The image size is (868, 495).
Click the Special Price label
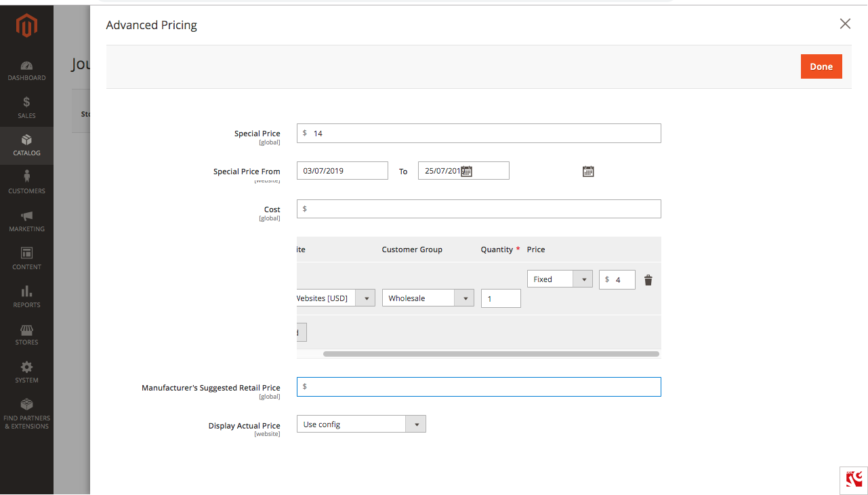click(x=257, y=134)
